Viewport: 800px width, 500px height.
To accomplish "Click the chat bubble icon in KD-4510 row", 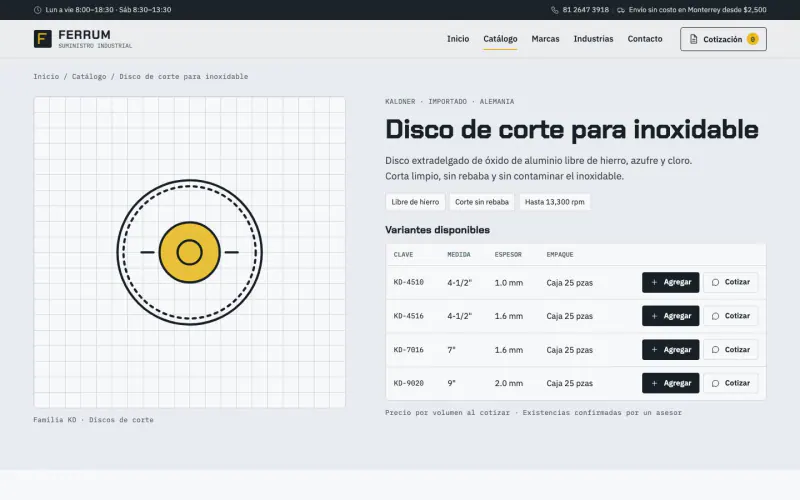I will tap(715, 282).
